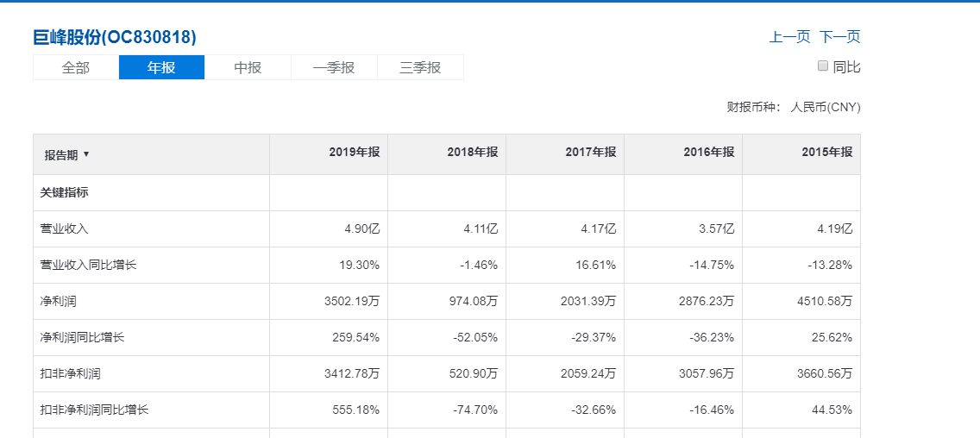Click the 2018年报 column header

473,152
